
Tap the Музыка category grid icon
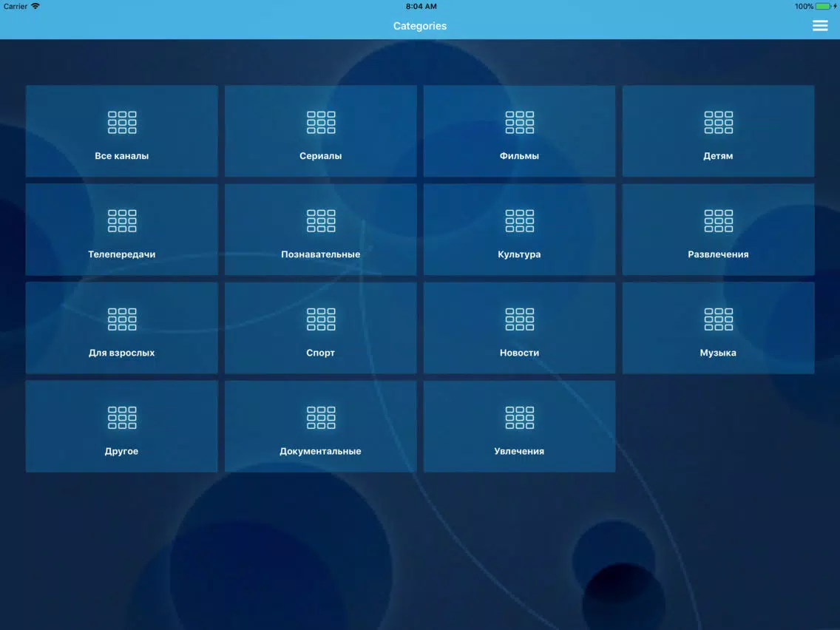pyautogui.click(x=719, y=319)
